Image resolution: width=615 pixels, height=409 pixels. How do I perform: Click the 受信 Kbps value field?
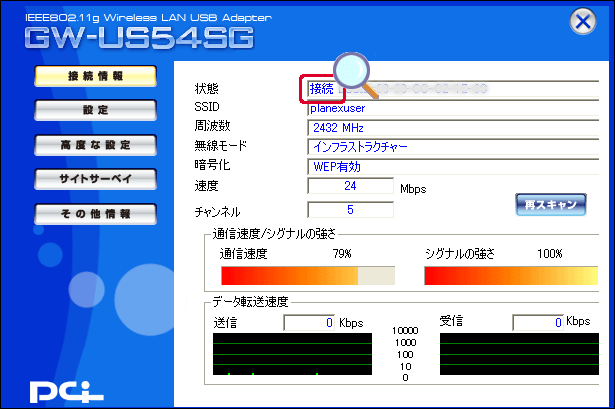538,323
